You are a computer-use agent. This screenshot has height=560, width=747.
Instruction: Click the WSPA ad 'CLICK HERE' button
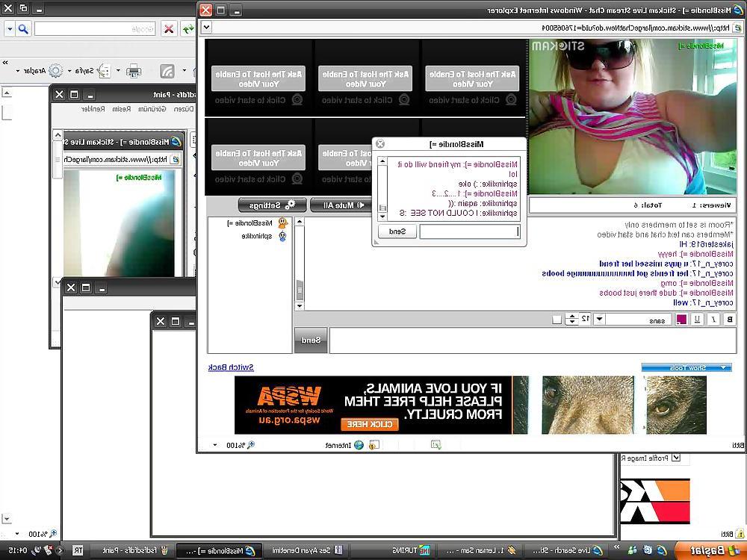click(370, 424)
